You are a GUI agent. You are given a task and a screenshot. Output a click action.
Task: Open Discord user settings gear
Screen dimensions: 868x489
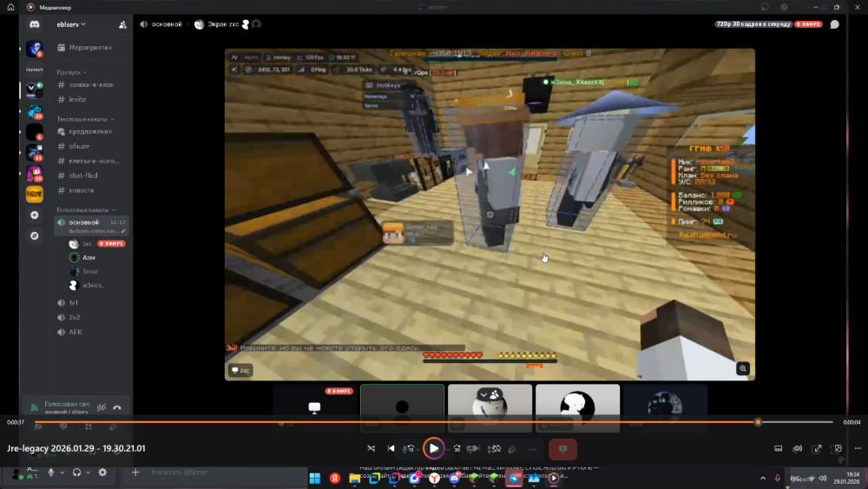pyautogui.click(x=102, y=472)
